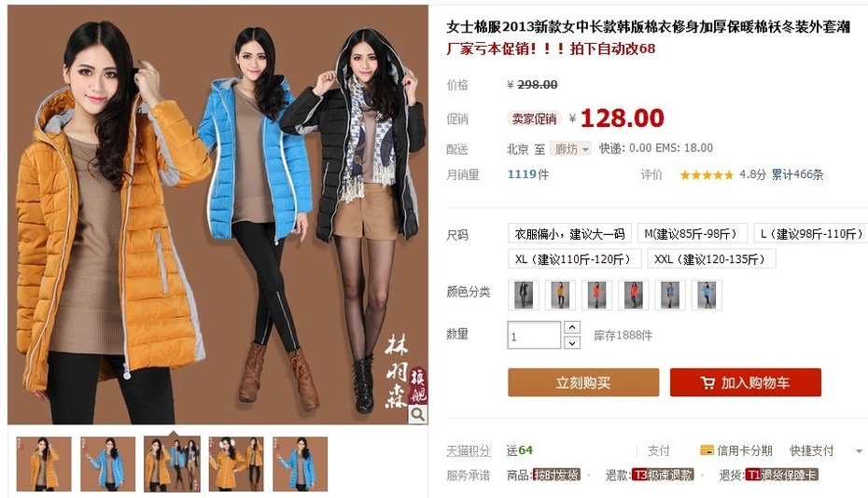Viewport: 868px width, 498px height.
Task: Click the quantity input field
Action: pos(534,336)
